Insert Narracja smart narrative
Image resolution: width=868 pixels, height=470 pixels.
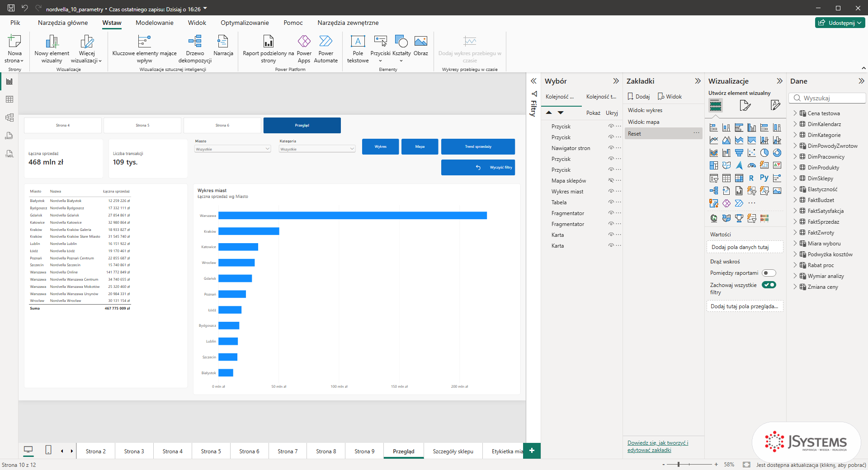coord(223,46)
